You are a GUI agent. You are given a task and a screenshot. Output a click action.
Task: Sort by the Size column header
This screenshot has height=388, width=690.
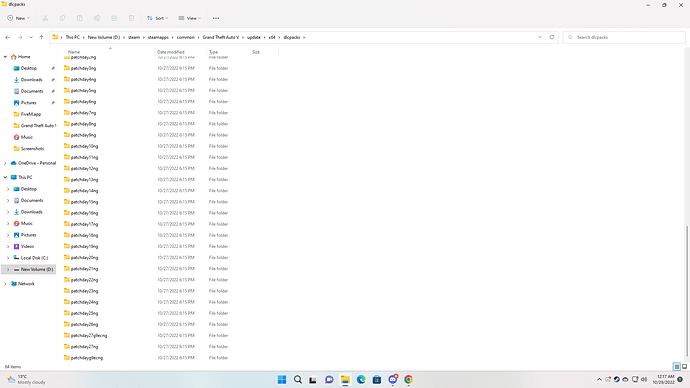coord(256,52)
